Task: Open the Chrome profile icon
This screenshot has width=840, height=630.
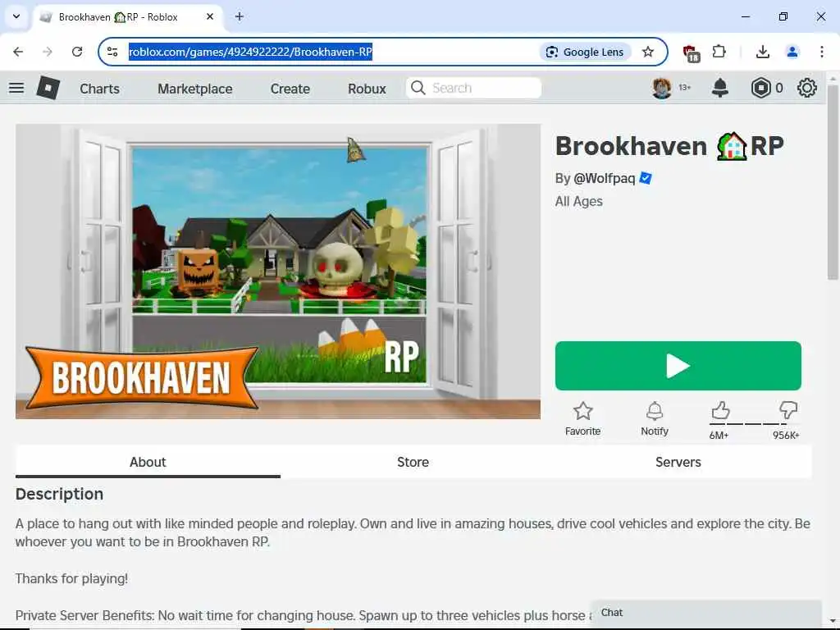Action: [x=792, y=52]
